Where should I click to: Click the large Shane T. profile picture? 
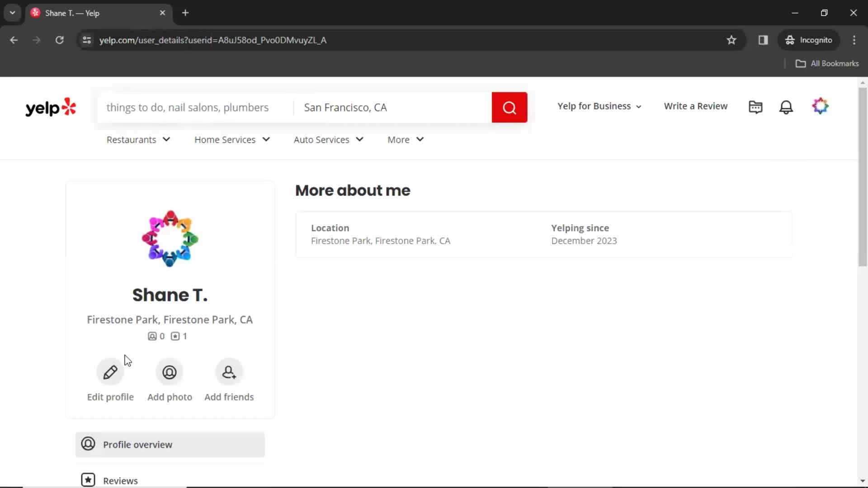[x=170, y=239]
